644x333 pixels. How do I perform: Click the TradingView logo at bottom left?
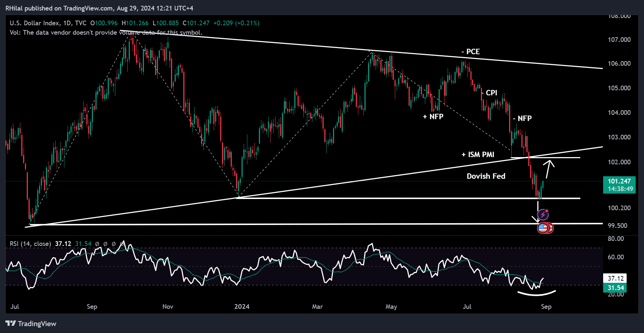coord(31,324)
